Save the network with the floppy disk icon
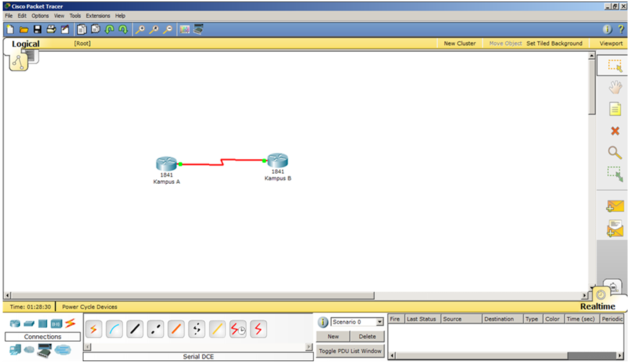This screenshot has height=364, width=629. pyautogui.click(x=38, y=30)
